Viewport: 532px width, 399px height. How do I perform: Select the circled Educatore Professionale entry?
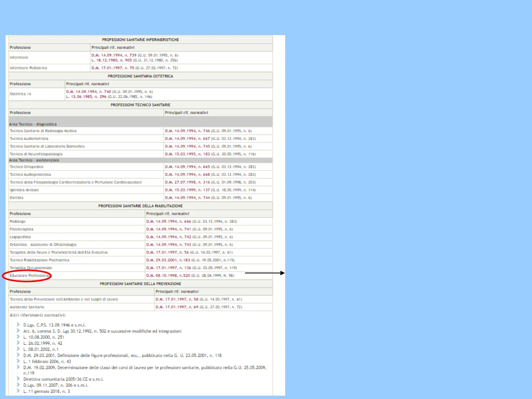29,276
